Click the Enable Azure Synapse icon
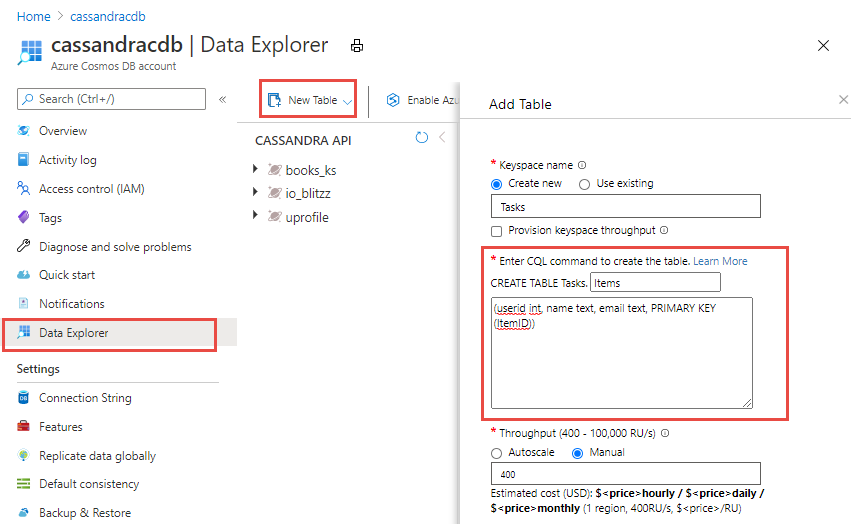 pos(393,100)
